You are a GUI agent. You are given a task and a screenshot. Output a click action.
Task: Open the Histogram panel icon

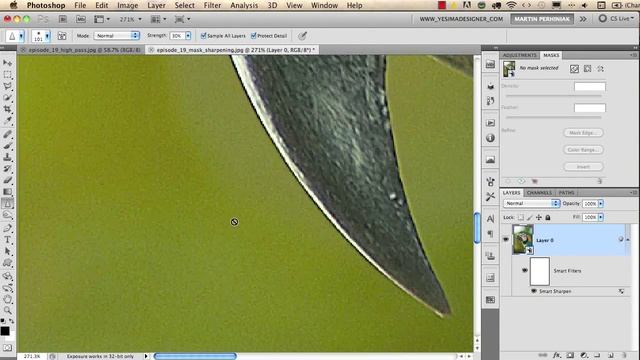490,160
